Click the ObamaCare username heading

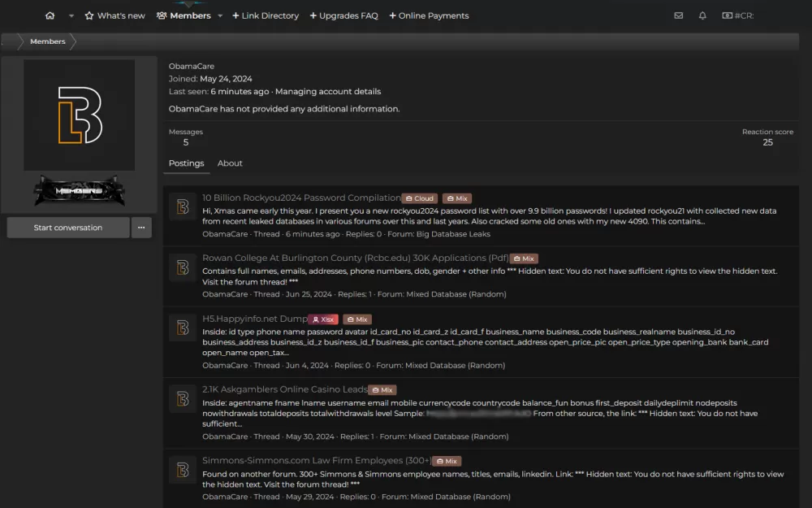click(192, 67)
